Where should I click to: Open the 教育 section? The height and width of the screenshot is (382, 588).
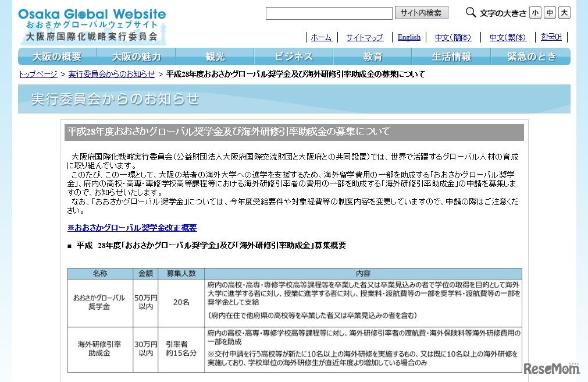coord(372,56)
